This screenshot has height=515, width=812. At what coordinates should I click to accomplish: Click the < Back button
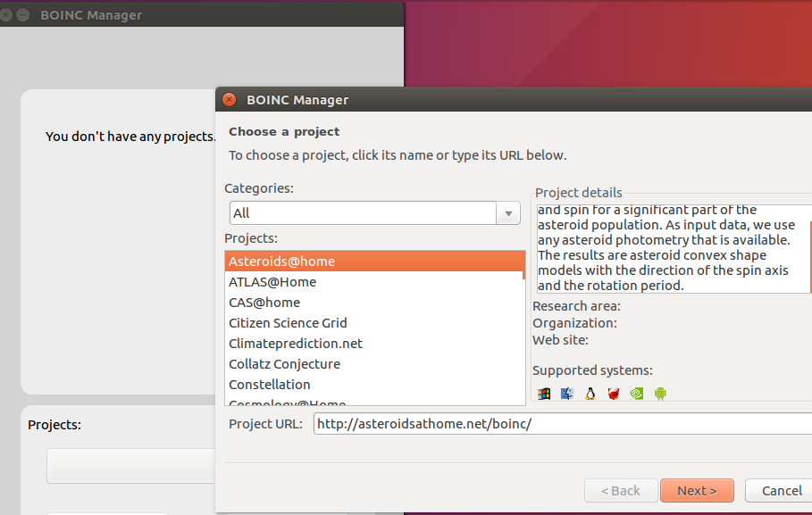621,491
